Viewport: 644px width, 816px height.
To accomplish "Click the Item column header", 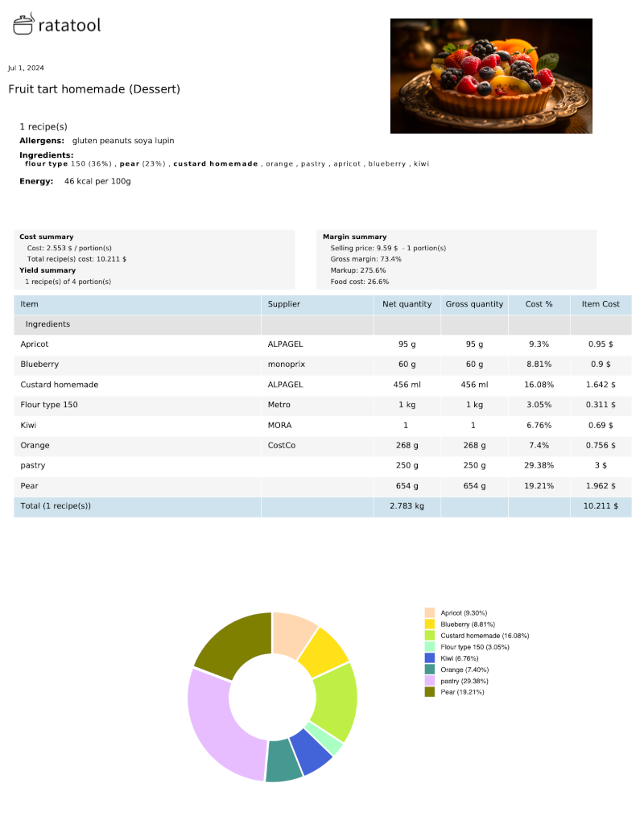I will click(29, 303).
